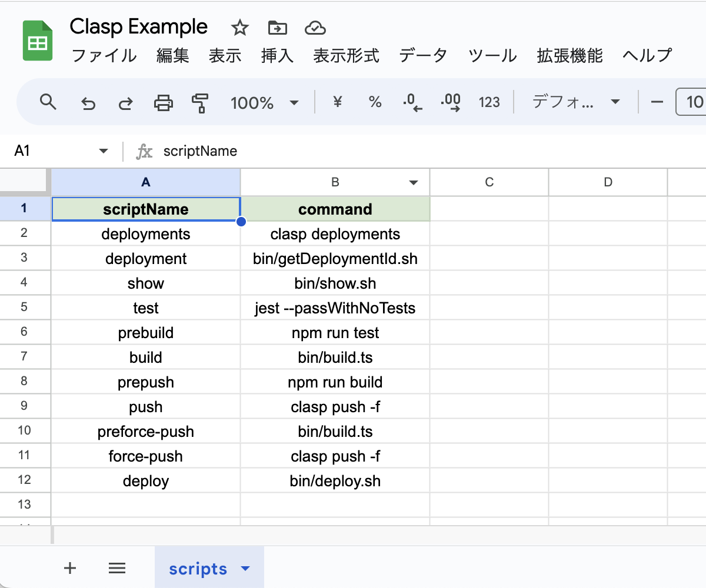Open the zoom 100% dropdown
706x588 pixels.
(x=264, y=103)
